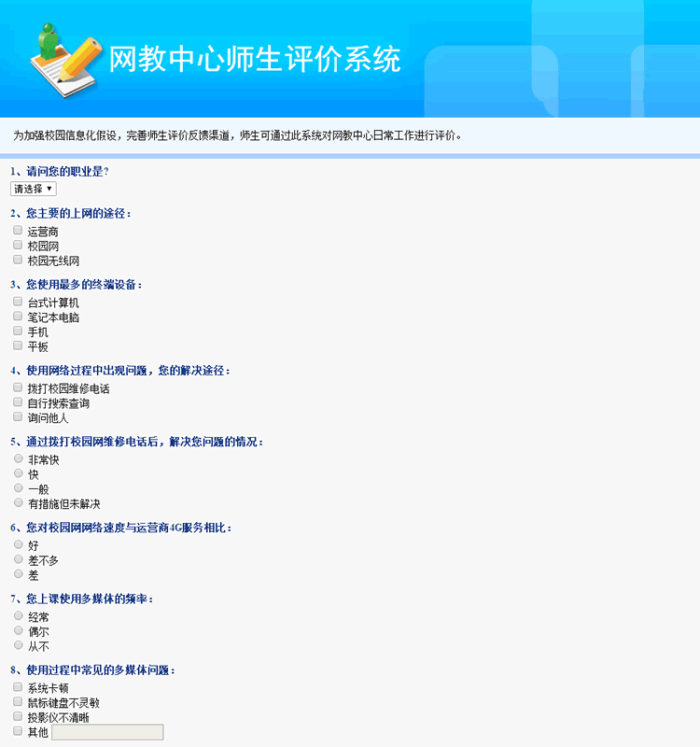This screenshot has width=700, height=747.
Task: Click the 网教中心师生评价系统 header title
Action: pos(255,59)
